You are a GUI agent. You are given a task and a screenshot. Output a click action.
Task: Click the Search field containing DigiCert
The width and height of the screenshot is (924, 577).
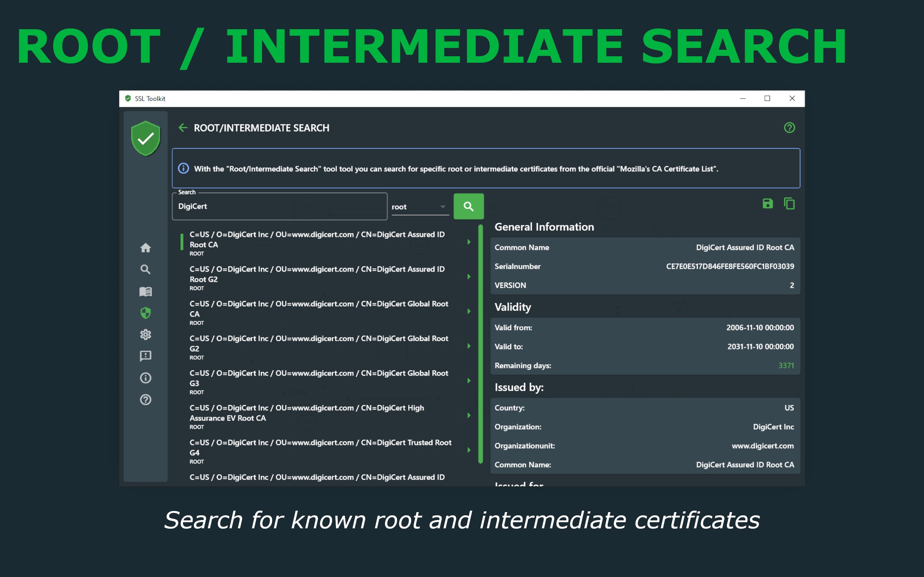(279, 206)
